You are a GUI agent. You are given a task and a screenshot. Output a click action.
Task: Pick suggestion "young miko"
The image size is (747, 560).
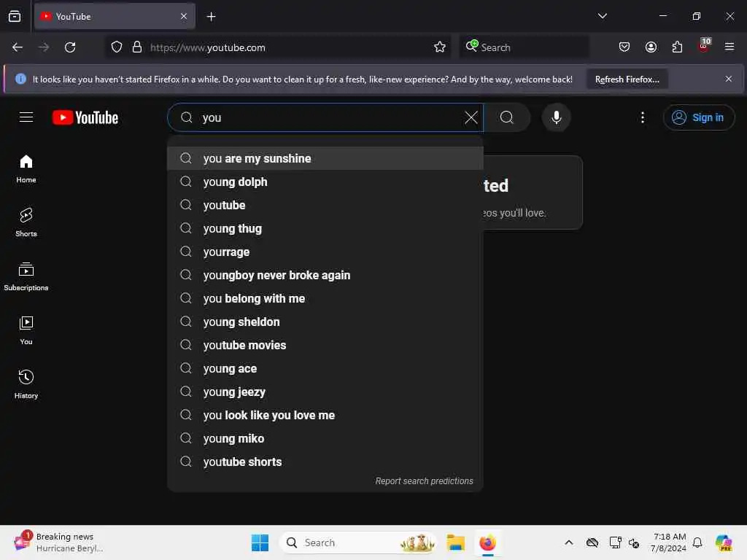[325, 438]
